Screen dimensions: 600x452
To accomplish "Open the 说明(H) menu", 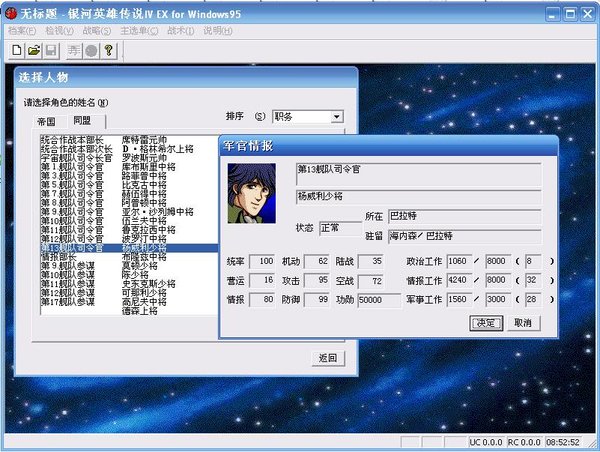I will (218, 31).
